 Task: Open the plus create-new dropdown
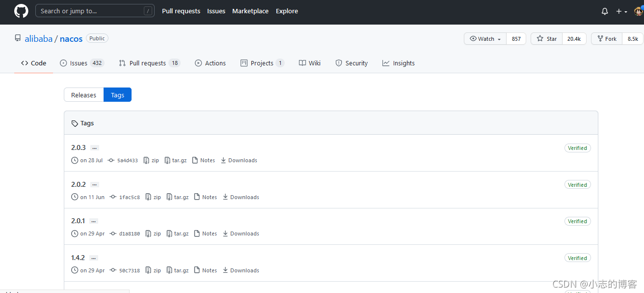click(x=621, y=11)
